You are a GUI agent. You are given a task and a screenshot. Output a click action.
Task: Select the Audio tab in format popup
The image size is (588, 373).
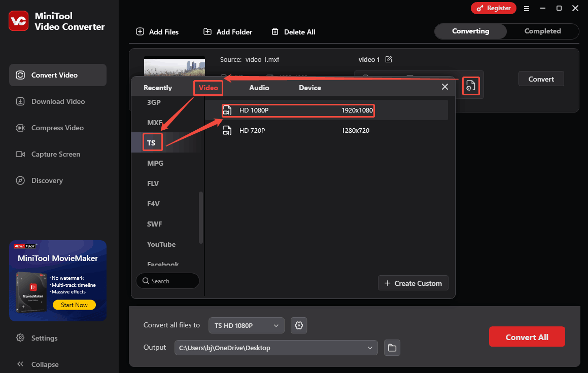259,88
